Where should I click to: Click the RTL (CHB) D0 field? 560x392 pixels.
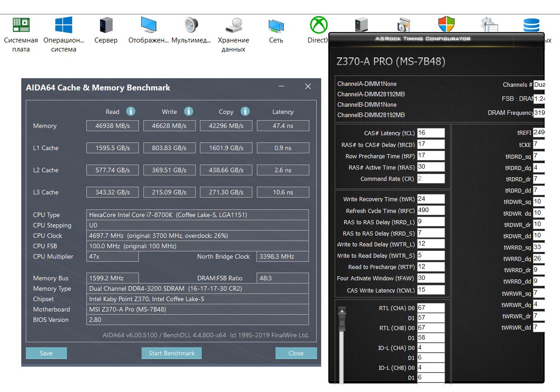[x=431, y=328]
